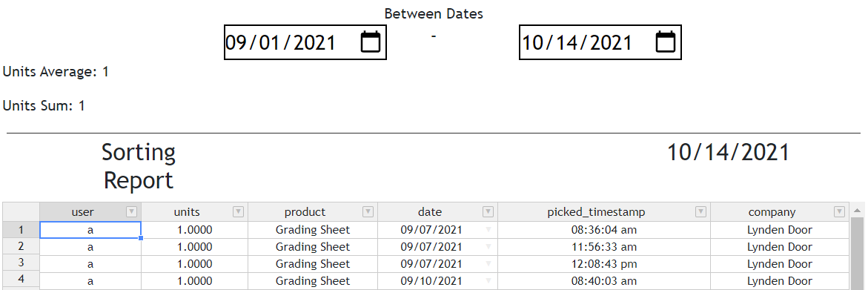
Task: Click Lynden Door cell in row 3
Action: [780, 264]
